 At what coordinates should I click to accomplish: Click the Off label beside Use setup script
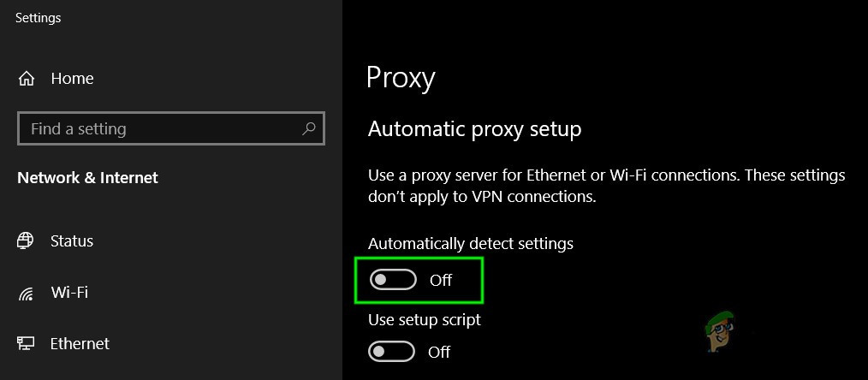point(439,352)
